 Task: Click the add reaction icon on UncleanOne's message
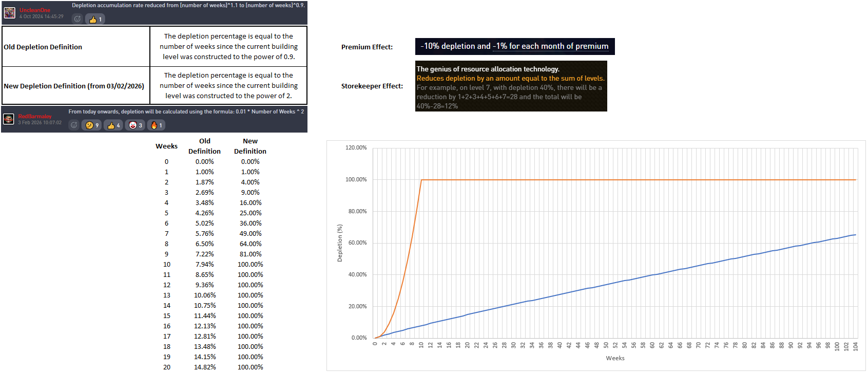78,19
